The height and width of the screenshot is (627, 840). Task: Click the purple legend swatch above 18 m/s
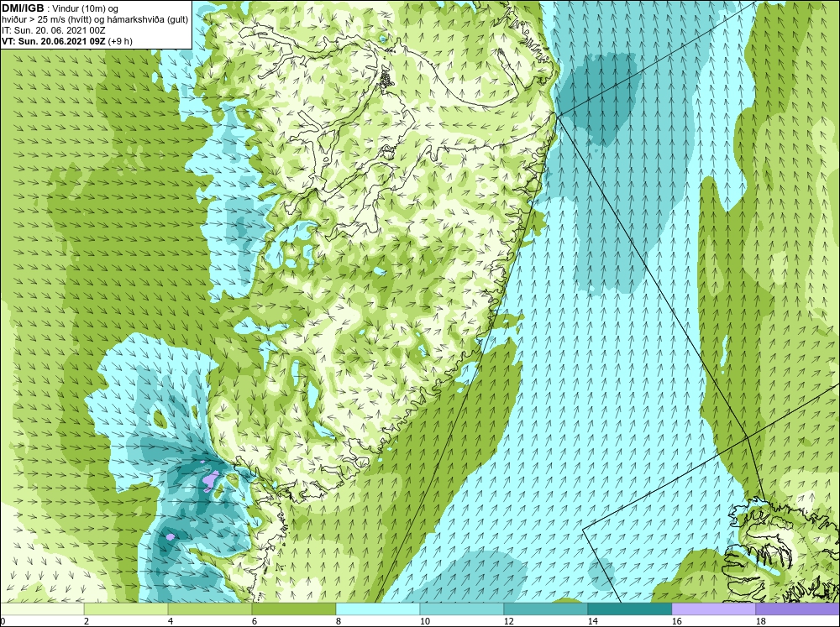(798, 609)
